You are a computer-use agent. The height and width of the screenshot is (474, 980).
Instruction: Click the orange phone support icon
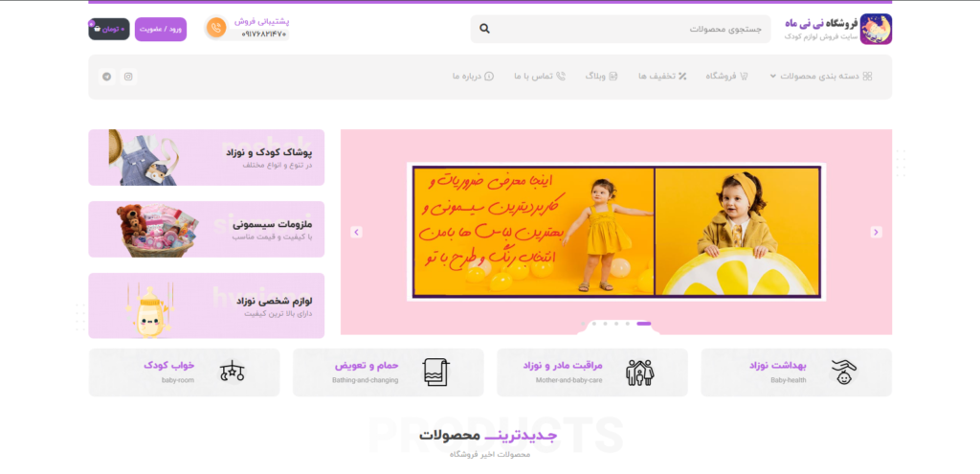tap(216, 29)
